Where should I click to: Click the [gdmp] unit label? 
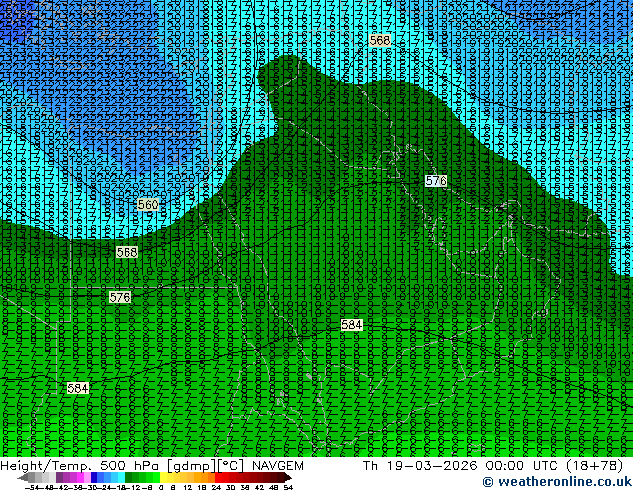[192, 466]
